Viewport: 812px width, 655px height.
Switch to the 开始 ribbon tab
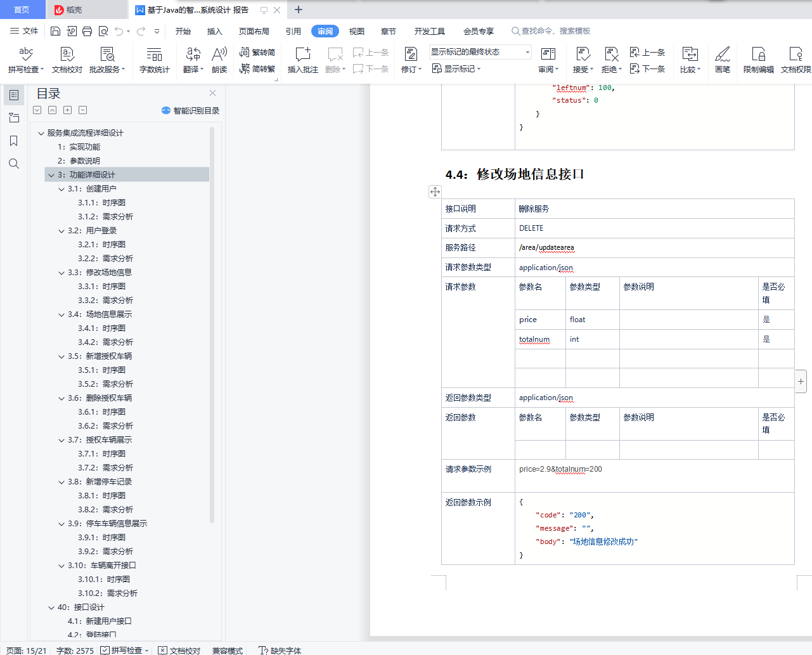(183, 31)
